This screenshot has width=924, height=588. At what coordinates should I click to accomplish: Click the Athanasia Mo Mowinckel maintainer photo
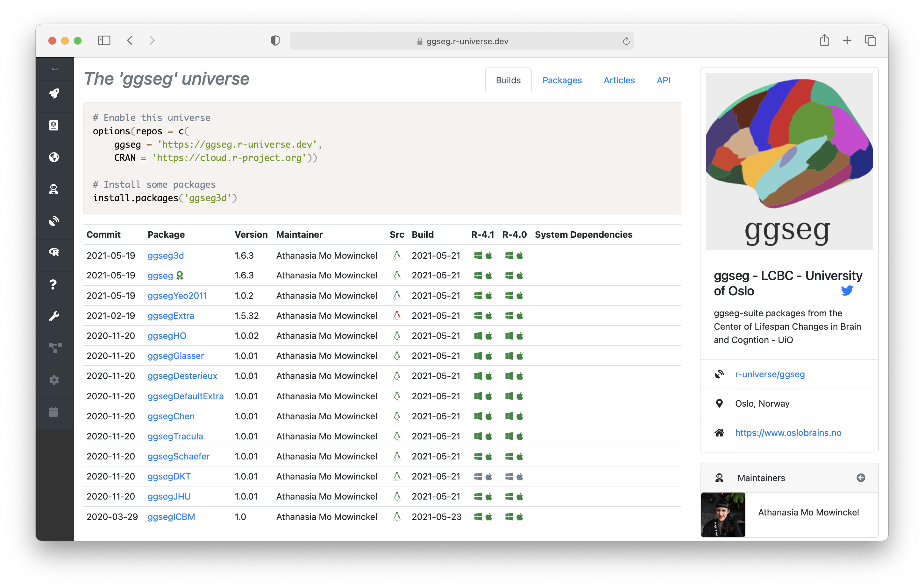pyautogui.click(x=723, y=514)
